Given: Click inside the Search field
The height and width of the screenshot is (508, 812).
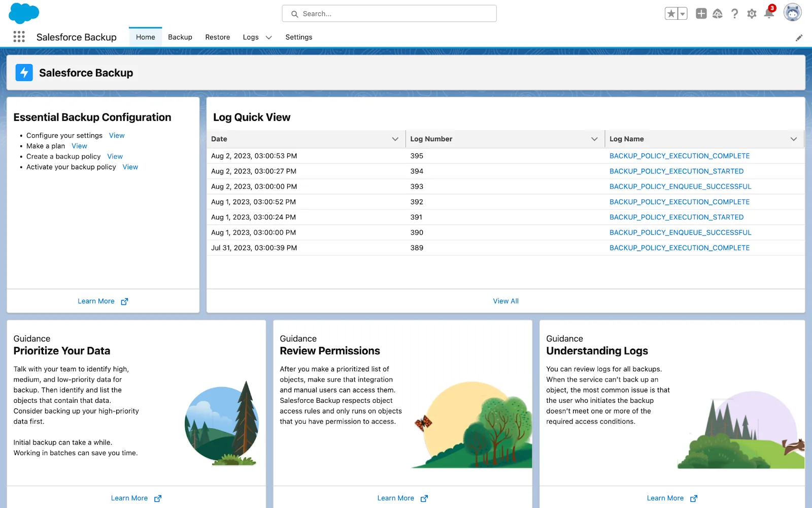Looking at the screenshot, I should coord(389,14).
